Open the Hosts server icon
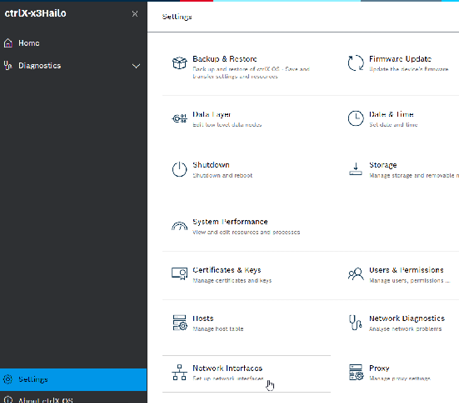The image size is (459, 403). (180, 322)
